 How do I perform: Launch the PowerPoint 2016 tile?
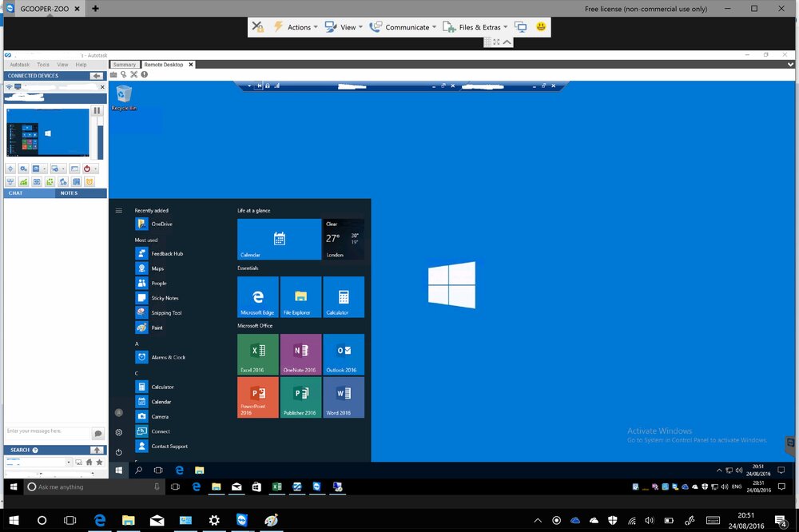coord(258,398)
